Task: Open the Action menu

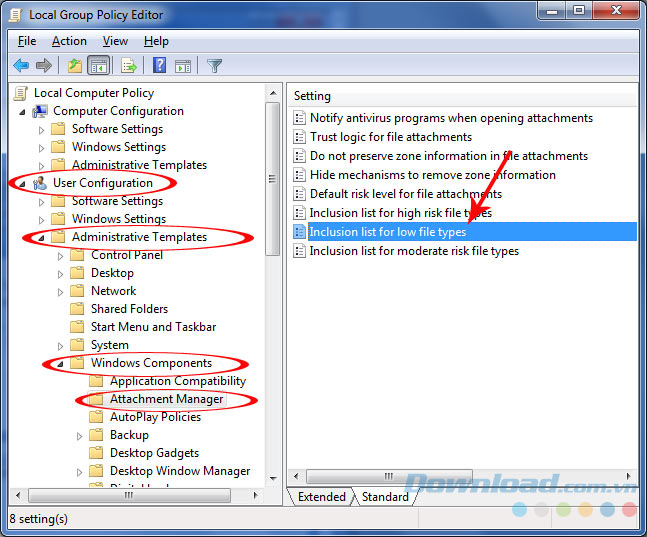Action: [x=69, y=41]
